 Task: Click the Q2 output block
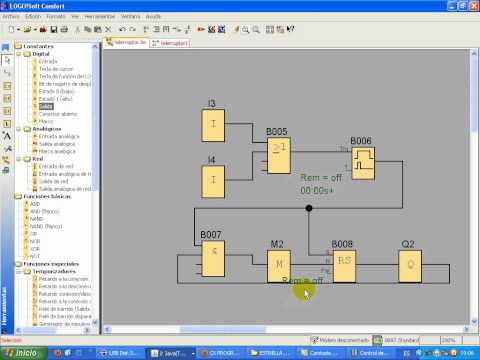click(x=410, y=266)
